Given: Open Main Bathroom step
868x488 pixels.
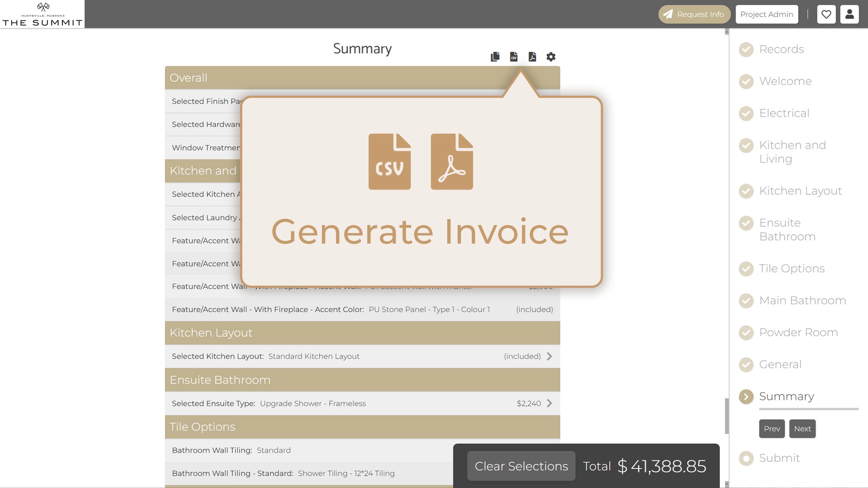Looking at the screenshot, I should click(x=802, y=300).
